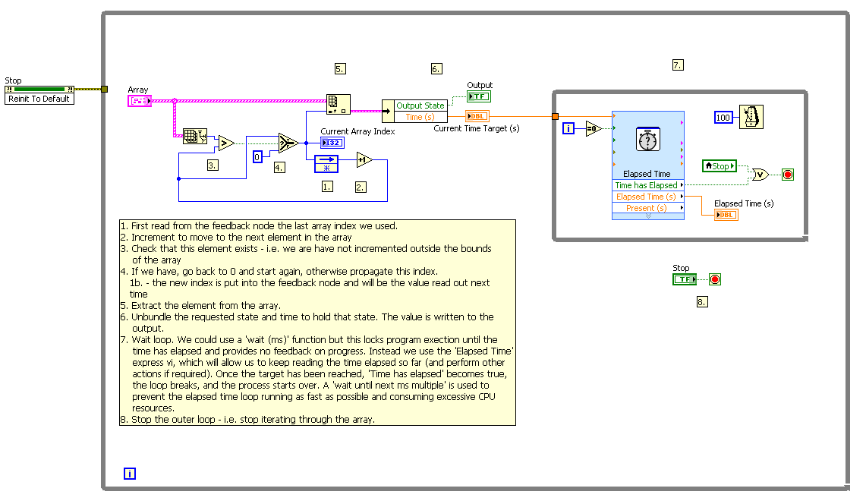Click the Equal To Zero comparison node

(x=593, y=129)
